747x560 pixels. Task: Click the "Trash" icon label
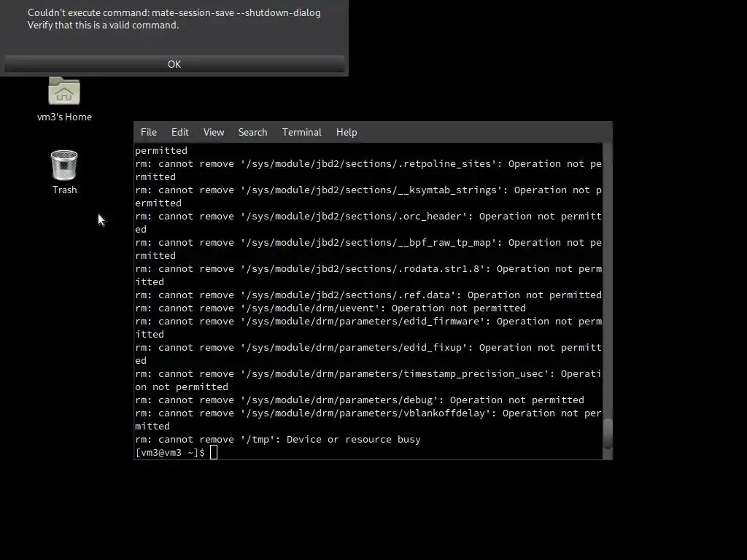pos(64,190)
